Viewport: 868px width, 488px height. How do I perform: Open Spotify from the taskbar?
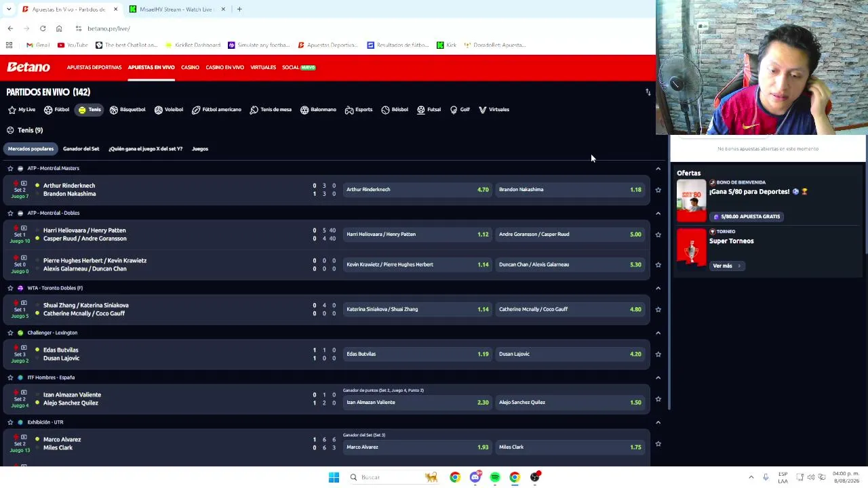pos(495,477)
